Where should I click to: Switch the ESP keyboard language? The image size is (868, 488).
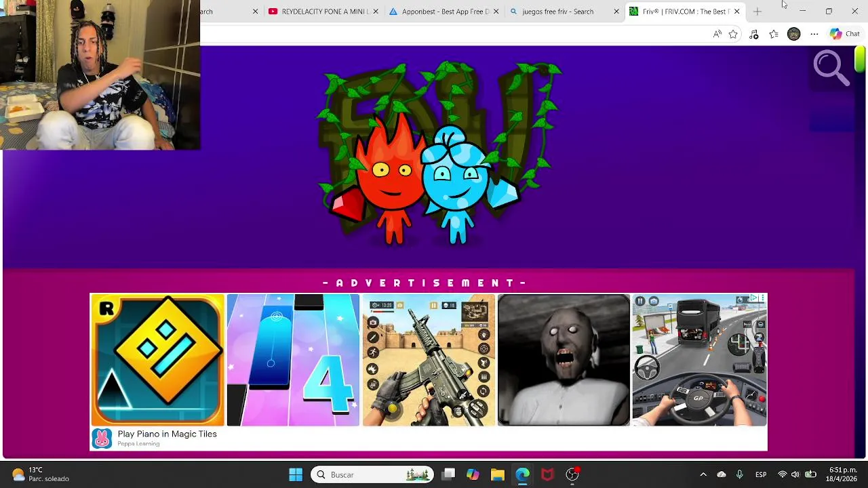click(761, 474)
